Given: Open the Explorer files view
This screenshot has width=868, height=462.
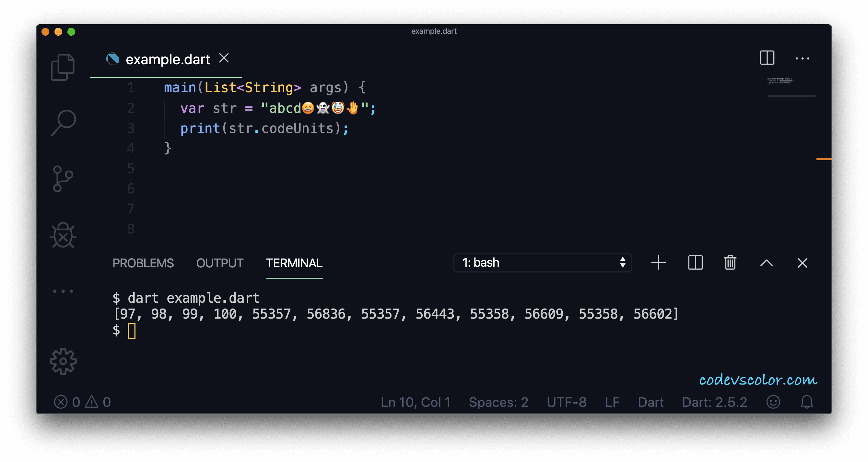Looking at the screenshot, I should (x=63, y=67).
